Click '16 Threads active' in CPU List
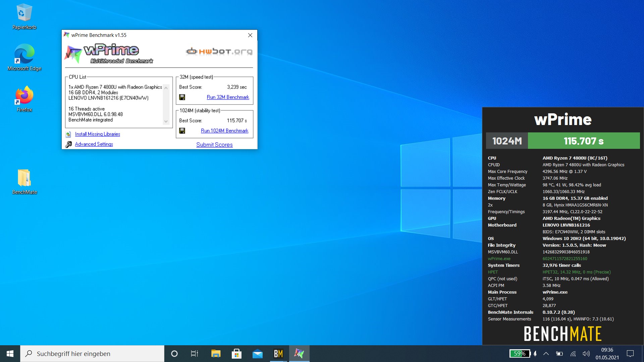The height and width of the screenshot is (362, 644). tap(87, 109)
